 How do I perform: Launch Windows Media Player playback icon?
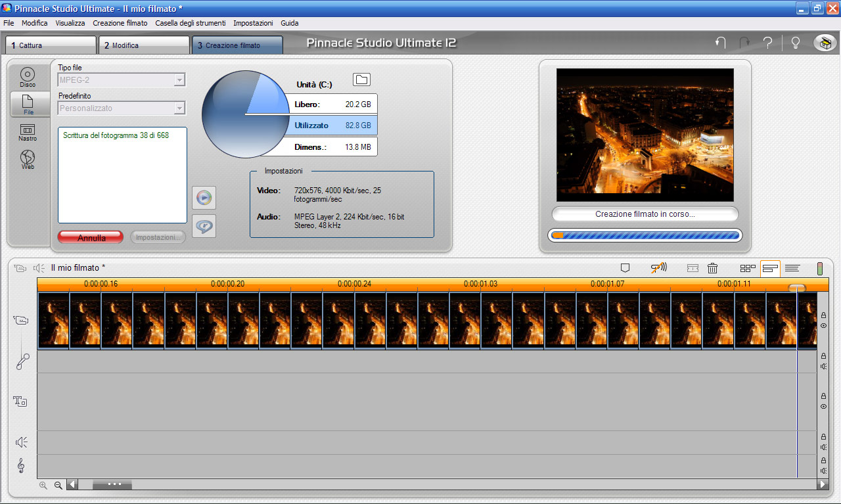204,197
